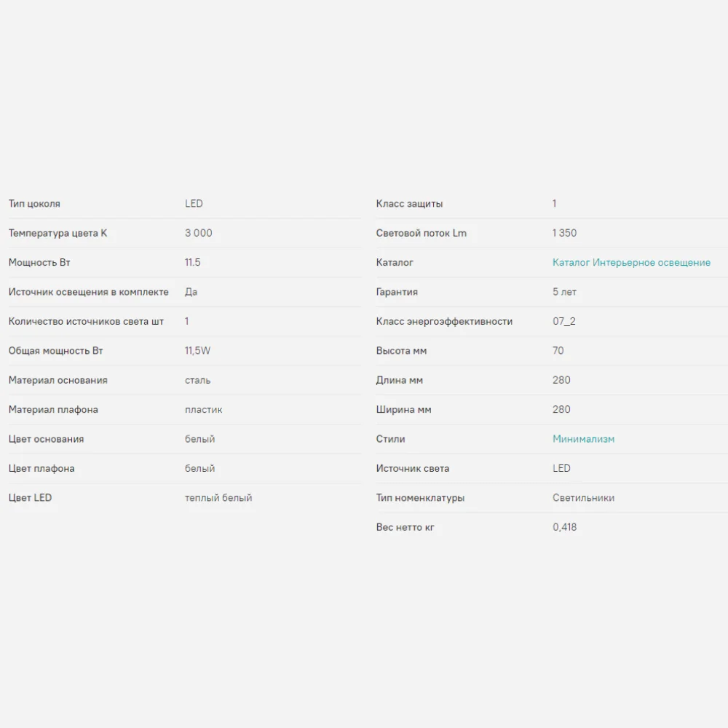Select the Светильники nomenclature type value
The height and width of the screenshot is (728, 728).
(583, 498)
